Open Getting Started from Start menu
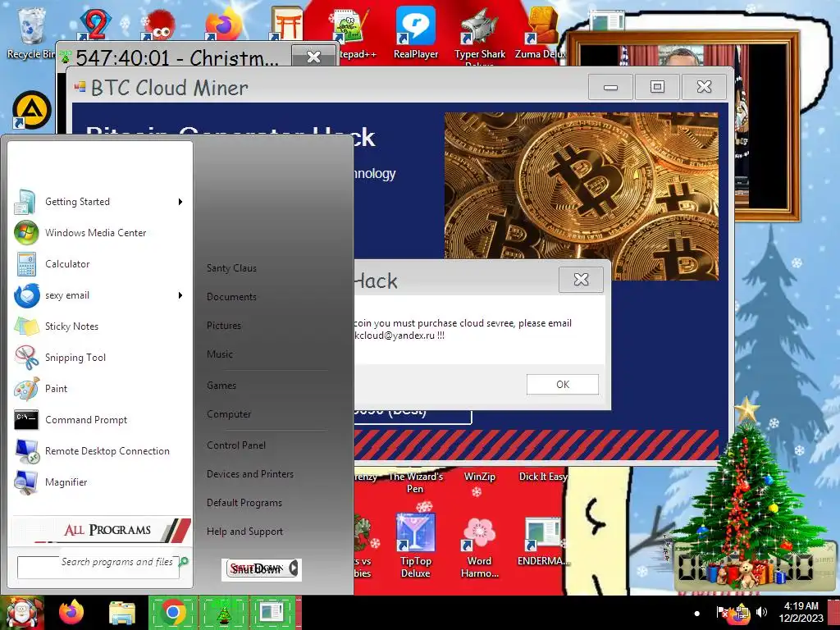 tap(99, 202)
